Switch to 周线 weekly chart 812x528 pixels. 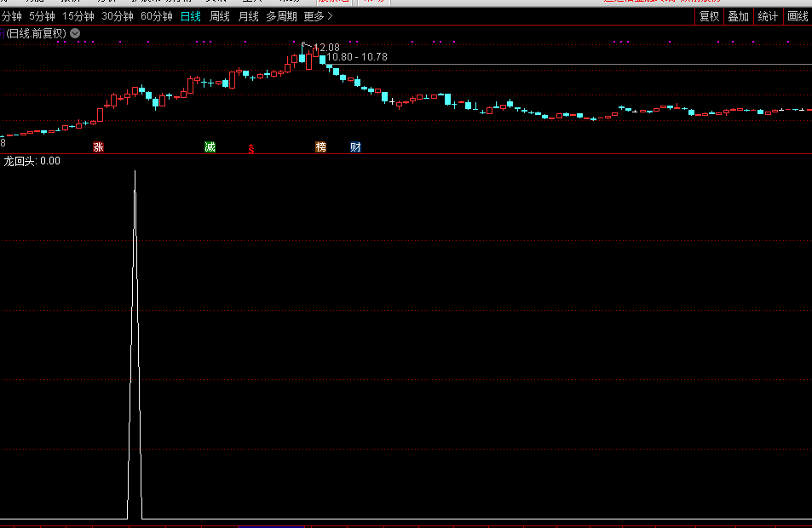click(x=220, y=16)
